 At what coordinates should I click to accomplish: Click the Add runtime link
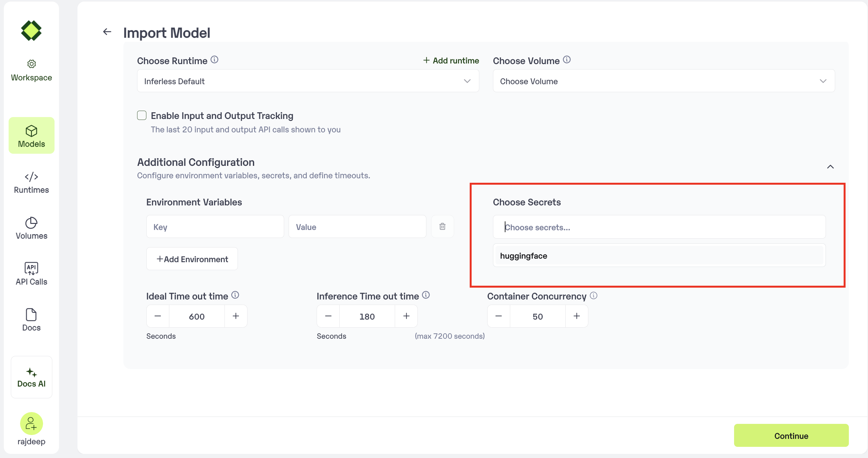pyautogui.click(x=451, y=60)
